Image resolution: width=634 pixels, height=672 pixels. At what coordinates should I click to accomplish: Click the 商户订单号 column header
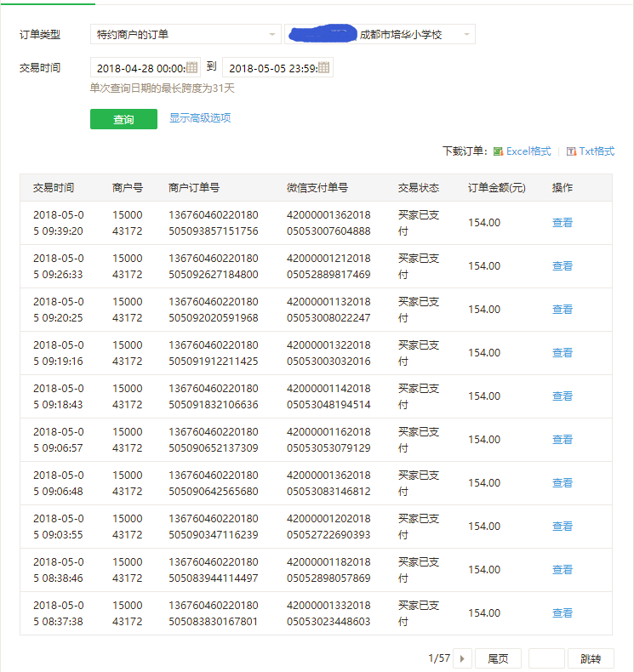(x=194, y=188)
